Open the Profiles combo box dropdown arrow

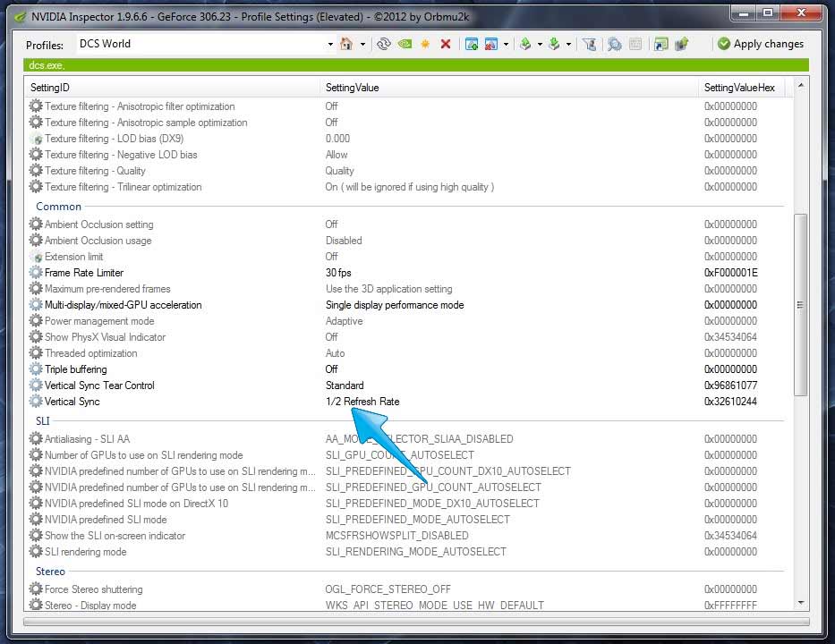click(x=330, y=44)
